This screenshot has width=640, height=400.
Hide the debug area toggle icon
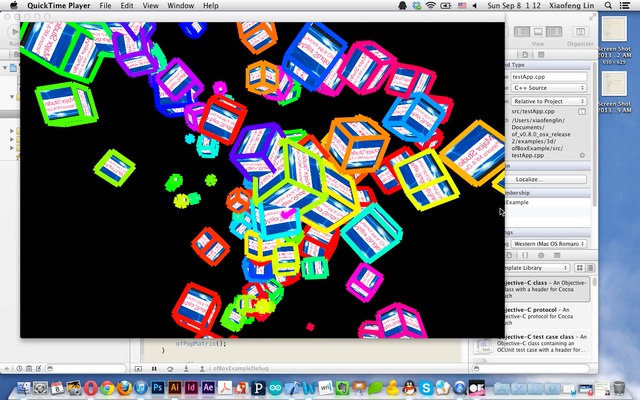coord(138,369)
